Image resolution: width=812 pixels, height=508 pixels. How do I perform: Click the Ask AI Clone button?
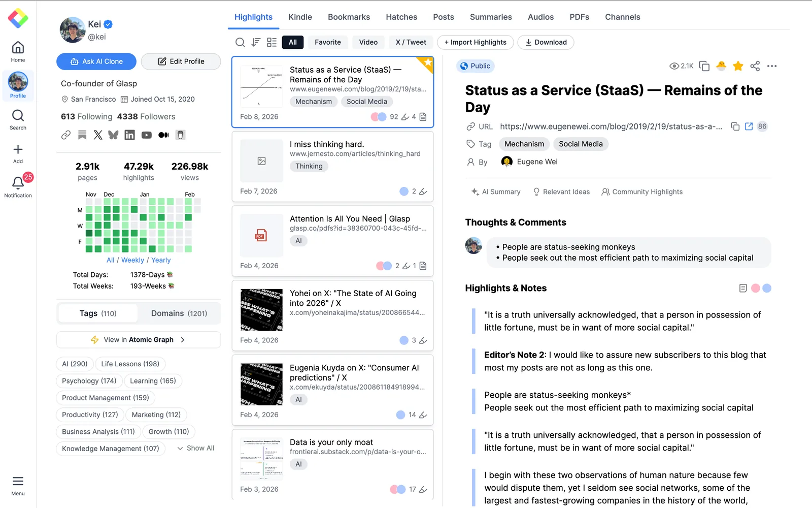(96, 61)
